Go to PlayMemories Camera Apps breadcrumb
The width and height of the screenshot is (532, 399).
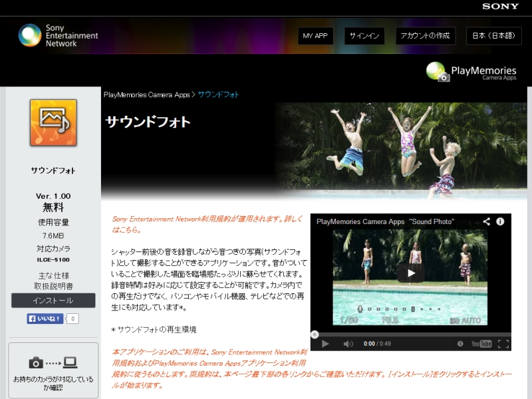coord(146,94)
